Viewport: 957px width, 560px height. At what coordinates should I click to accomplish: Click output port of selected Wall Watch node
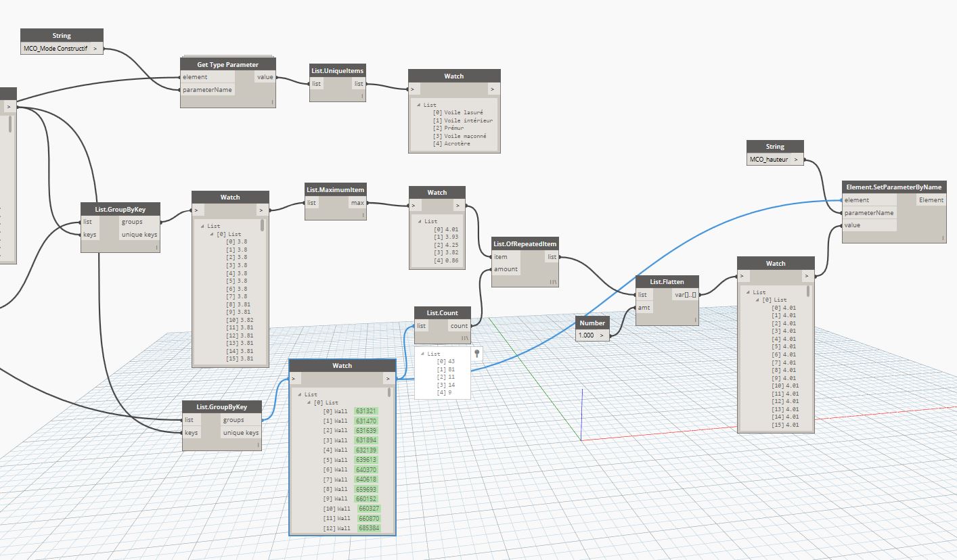point(388,379)
